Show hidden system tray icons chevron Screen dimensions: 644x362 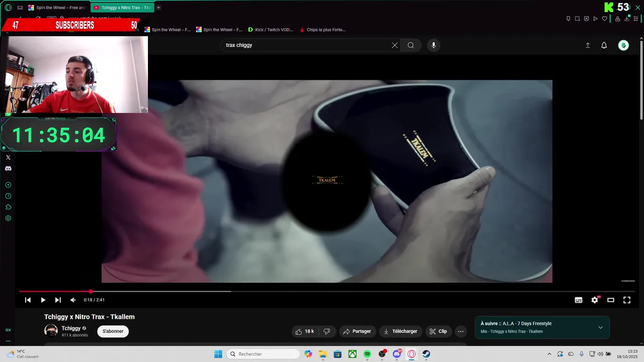pyautogui.click(x=549, y=354)
